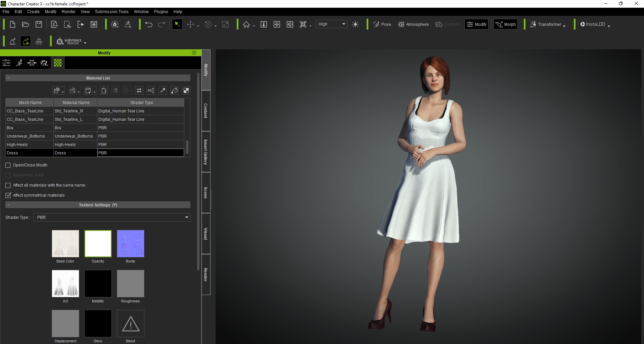
Task: Toggle the Modify panel button in top toolbar
Action: [476, 24]
